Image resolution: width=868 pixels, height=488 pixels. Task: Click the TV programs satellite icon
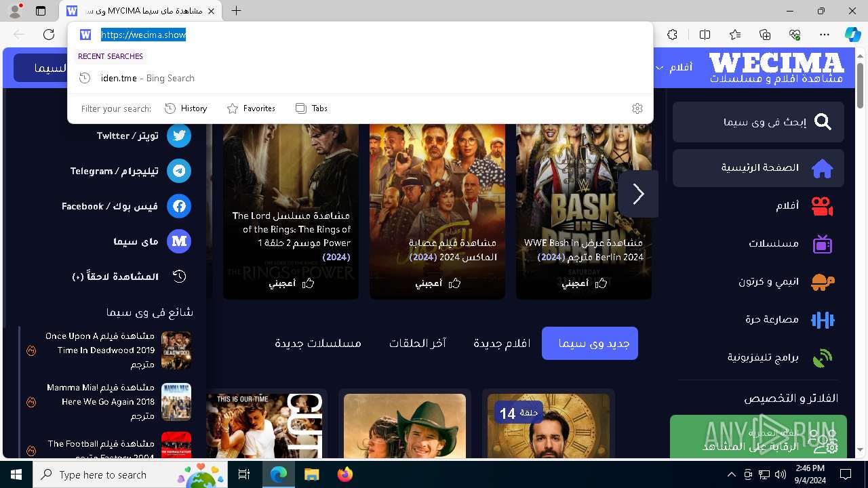823,358
